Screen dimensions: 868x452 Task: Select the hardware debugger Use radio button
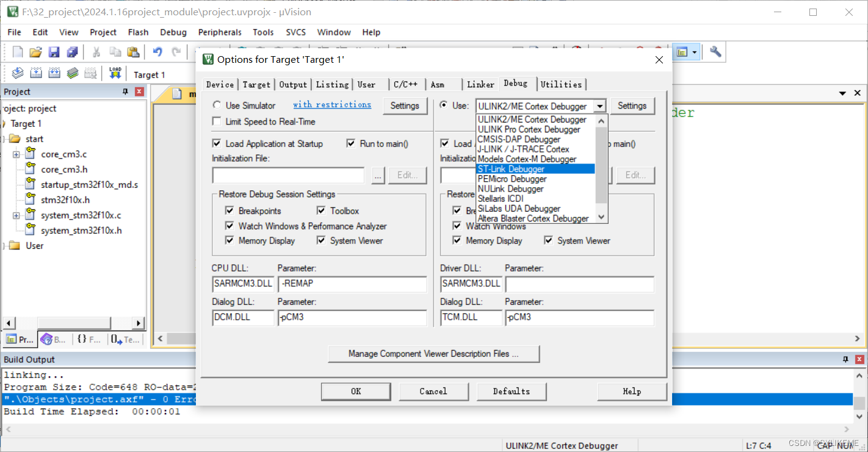444,105
